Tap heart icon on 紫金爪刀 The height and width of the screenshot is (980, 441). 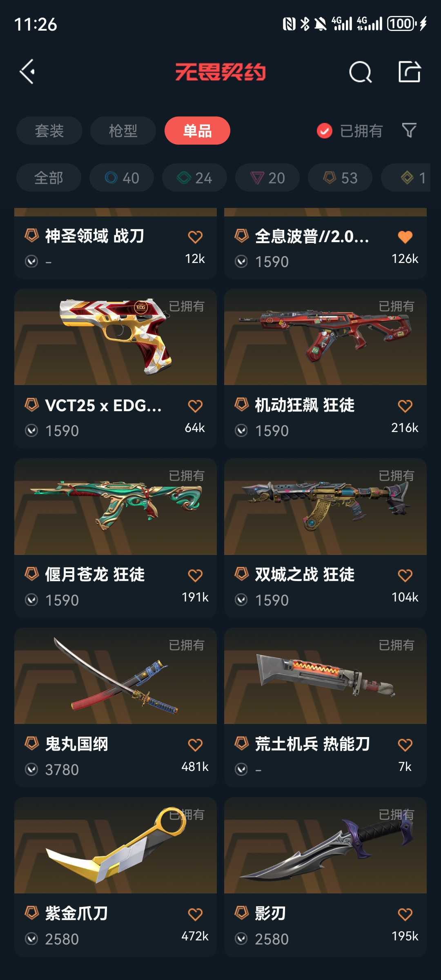pyautogui.click(x=195, y=915)
